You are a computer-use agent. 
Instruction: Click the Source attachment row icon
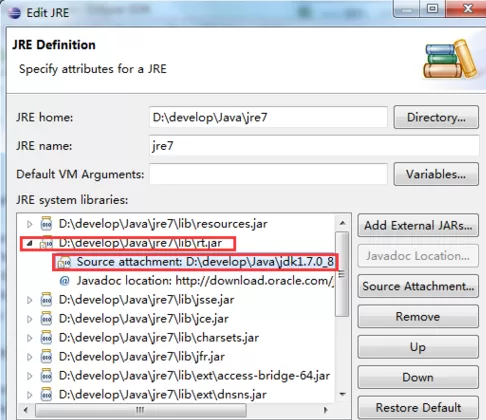tap(64, 262)
